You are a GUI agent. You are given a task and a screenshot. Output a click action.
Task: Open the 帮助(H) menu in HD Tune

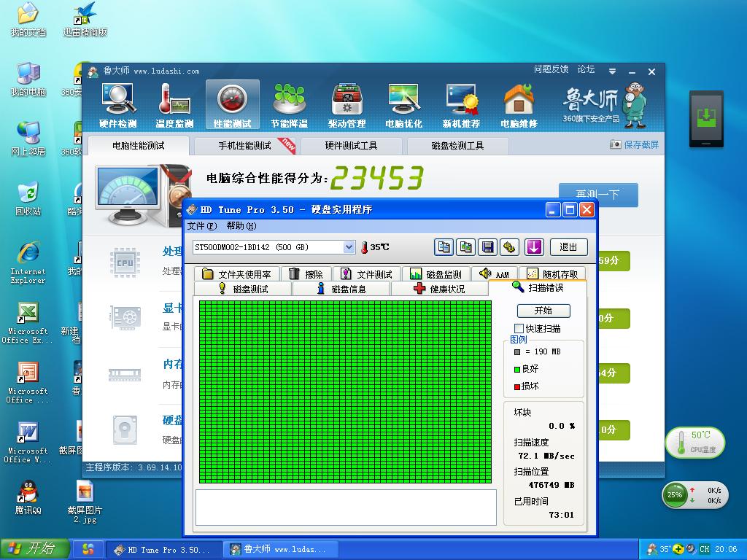click(241, 226)
